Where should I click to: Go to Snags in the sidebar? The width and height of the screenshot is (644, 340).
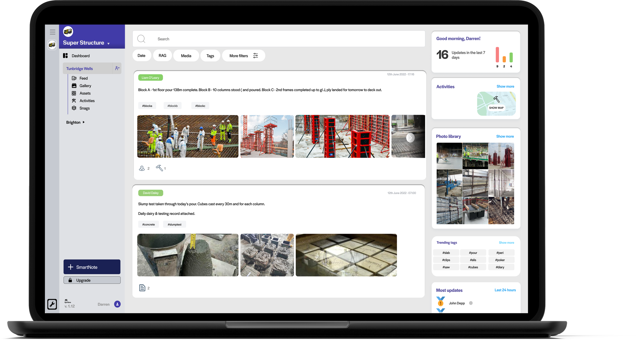coord(84,108)
